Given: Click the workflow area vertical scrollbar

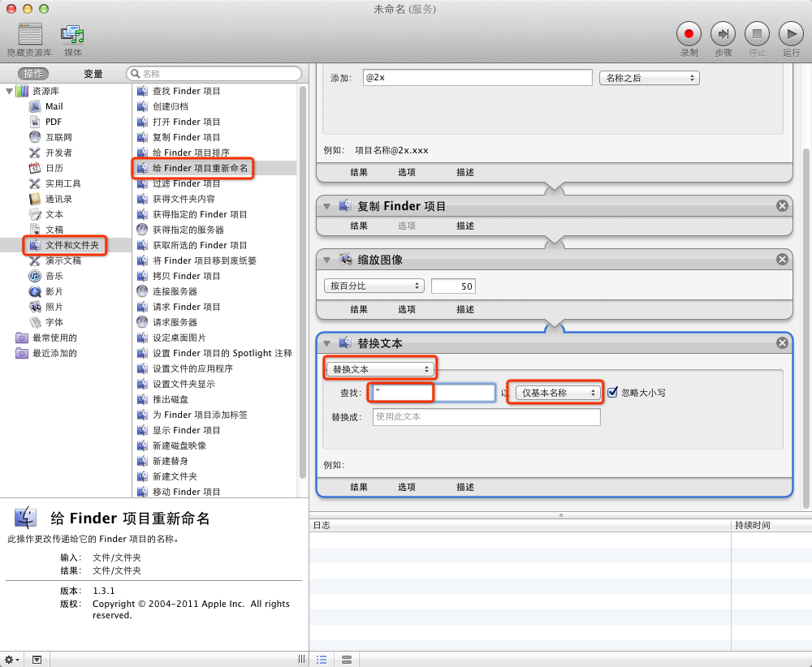Looking at the screenshot, I should pos(806,327).
